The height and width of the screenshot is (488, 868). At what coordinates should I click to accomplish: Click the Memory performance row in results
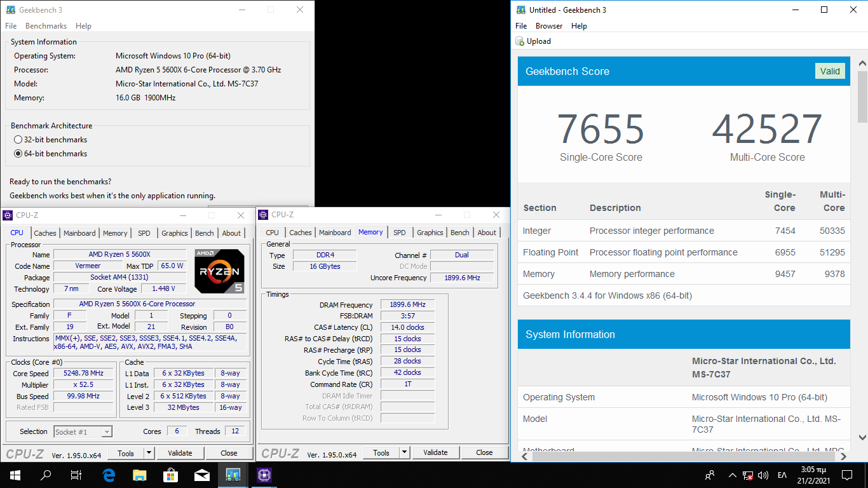point(684,274)
